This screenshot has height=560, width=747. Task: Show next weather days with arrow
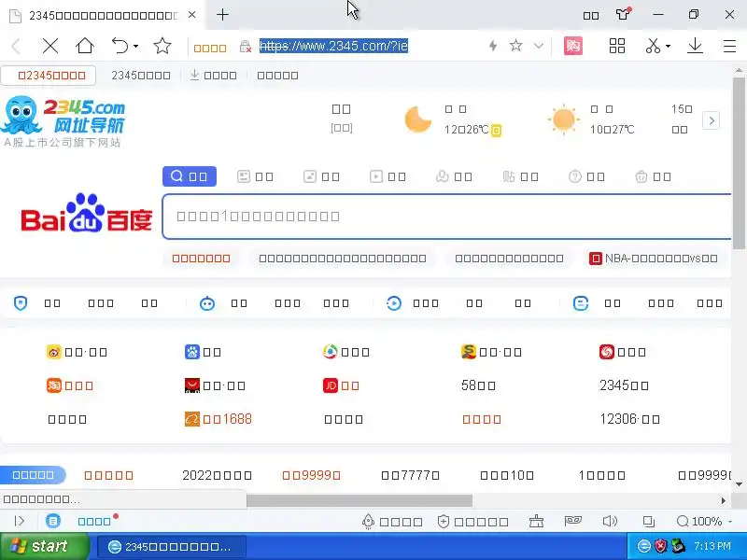click(x=712, y=120)
